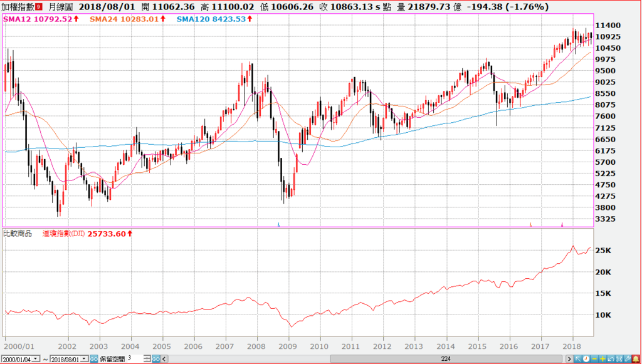
Task: Click the yellow bell alert icon
Action: click(636, 359)
